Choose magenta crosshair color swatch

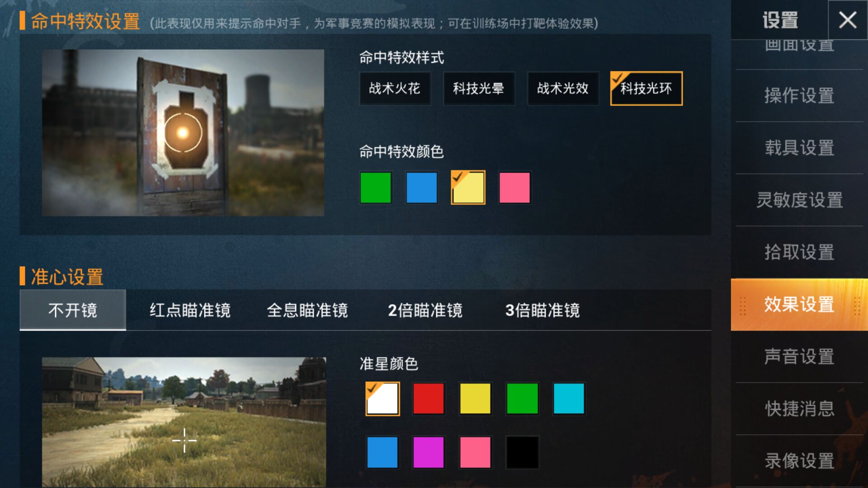point(429,452)
